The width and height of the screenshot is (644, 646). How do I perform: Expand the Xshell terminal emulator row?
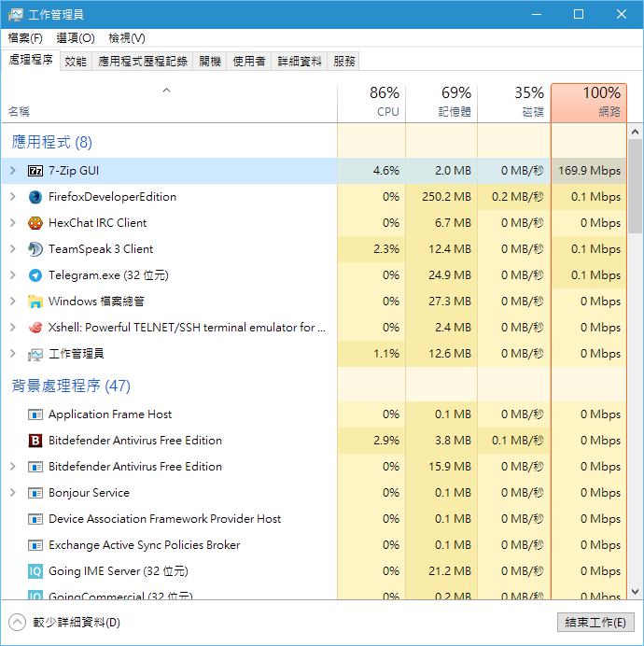13,328
